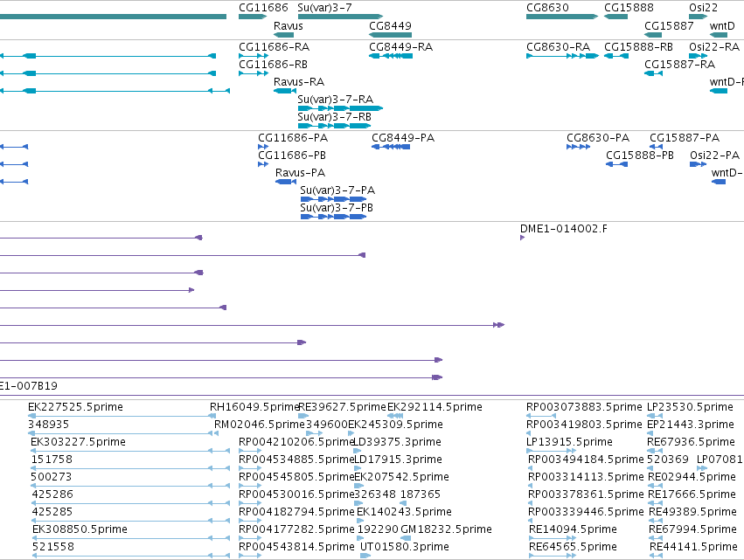Click the CG8449-PA protein label
This screenshot has height=560, width=744.
(403, 138)
